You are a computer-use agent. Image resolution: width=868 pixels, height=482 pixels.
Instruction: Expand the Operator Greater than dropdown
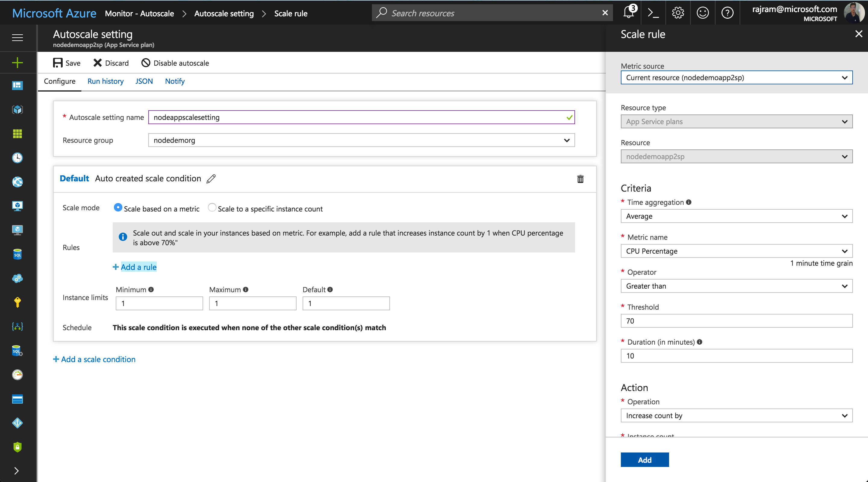736,286
